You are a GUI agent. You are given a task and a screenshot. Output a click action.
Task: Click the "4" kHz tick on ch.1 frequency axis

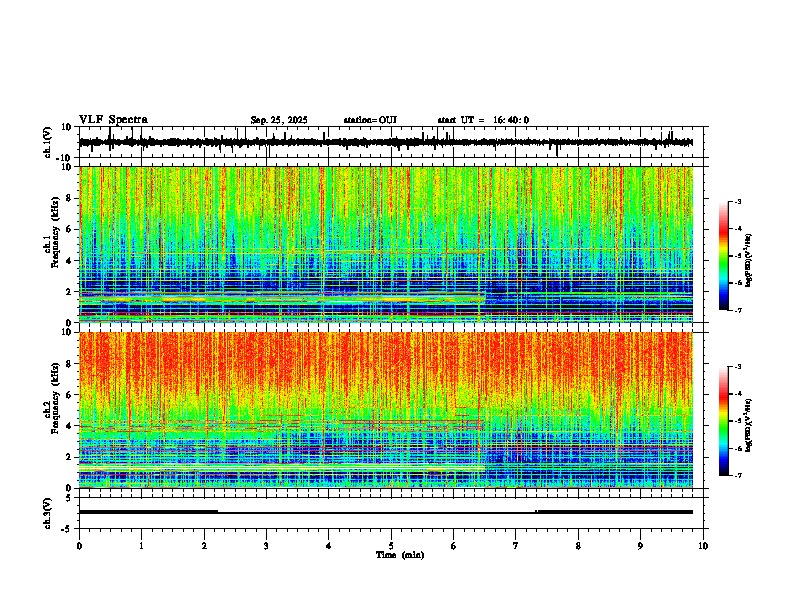point(69,261)
